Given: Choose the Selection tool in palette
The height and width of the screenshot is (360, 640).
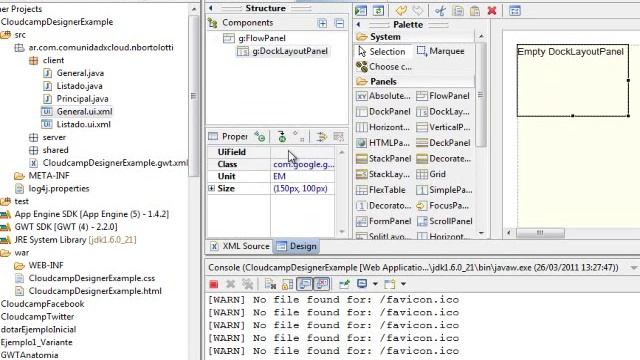Looking at the screenshot, I should 382,51.
